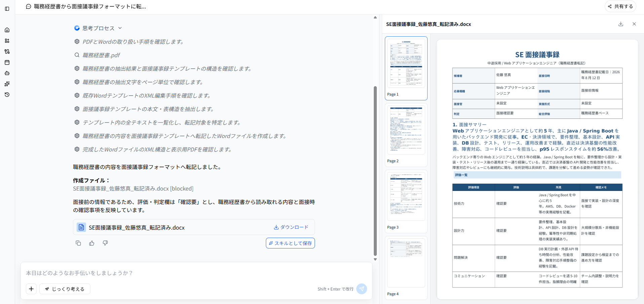This screenshot has width=644, height=304.
Task: Select the Page 3 thumbnail
Action: tap(406, 201)
